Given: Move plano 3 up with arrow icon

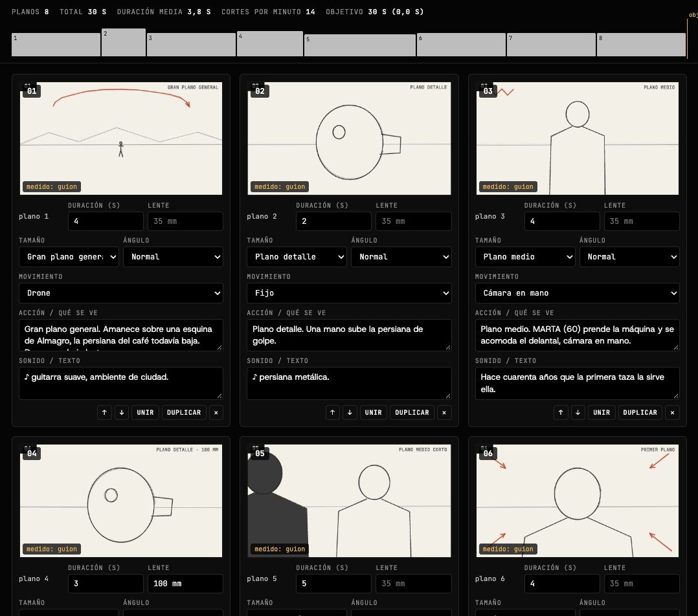Looking at the screenshot, I should point(561,412).
